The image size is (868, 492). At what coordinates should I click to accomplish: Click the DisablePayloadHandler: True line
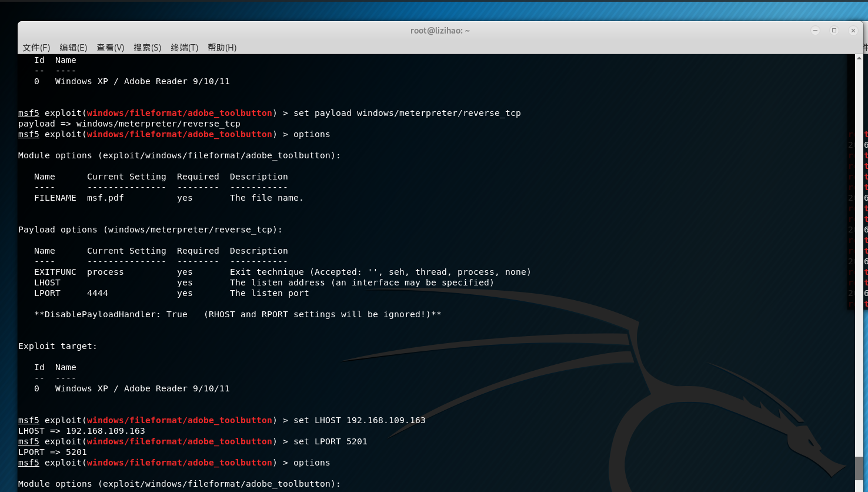coord(238,314)
